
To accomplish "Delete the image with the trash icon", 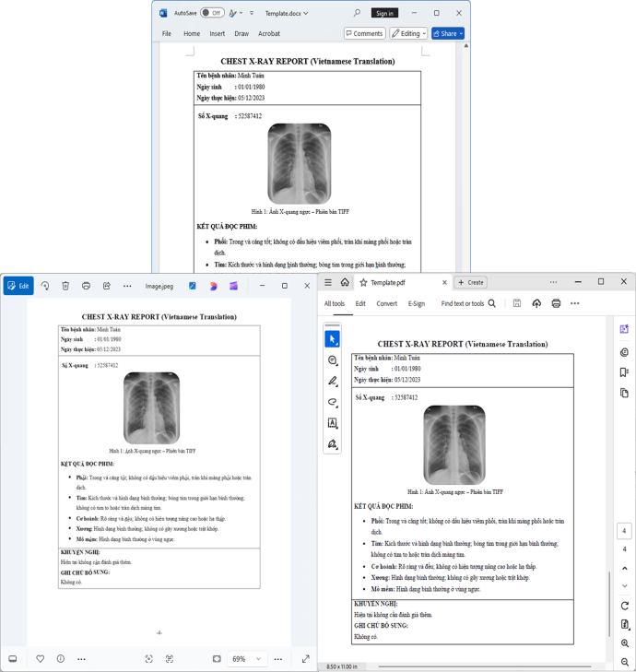I will (x=65, y=286).
